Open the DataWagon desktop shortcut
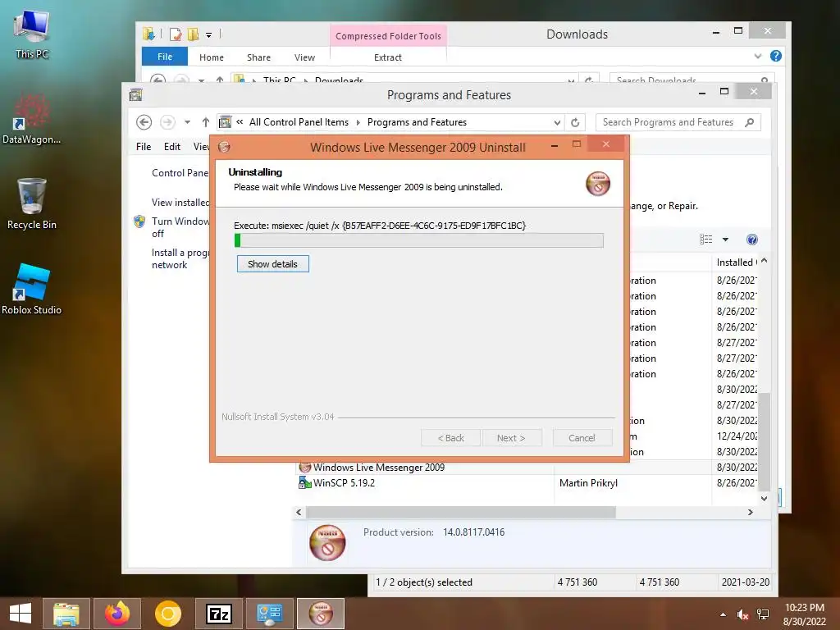This screenshot has width=840, height=630. pos(31,119)
